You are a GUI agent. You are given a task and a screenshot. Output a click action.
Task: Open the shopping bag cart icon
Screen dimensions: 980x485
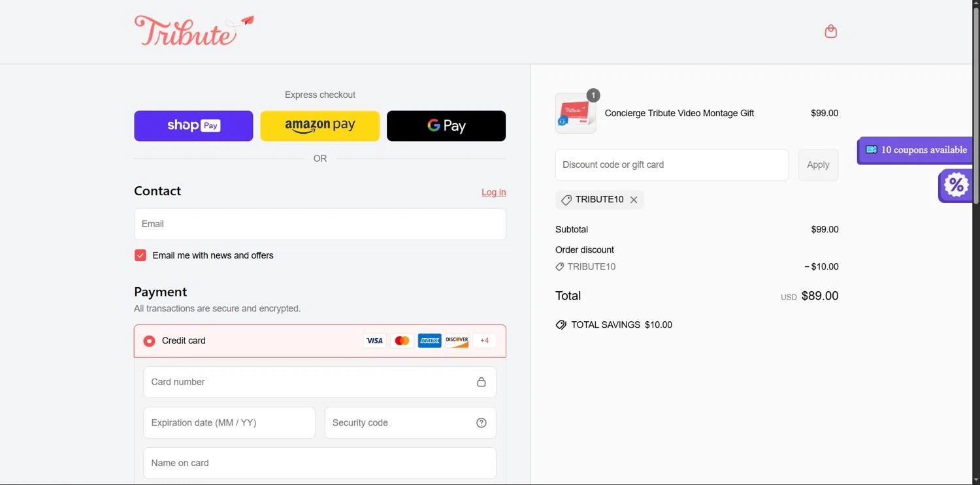pyautogui.click(x=830, y=31)
